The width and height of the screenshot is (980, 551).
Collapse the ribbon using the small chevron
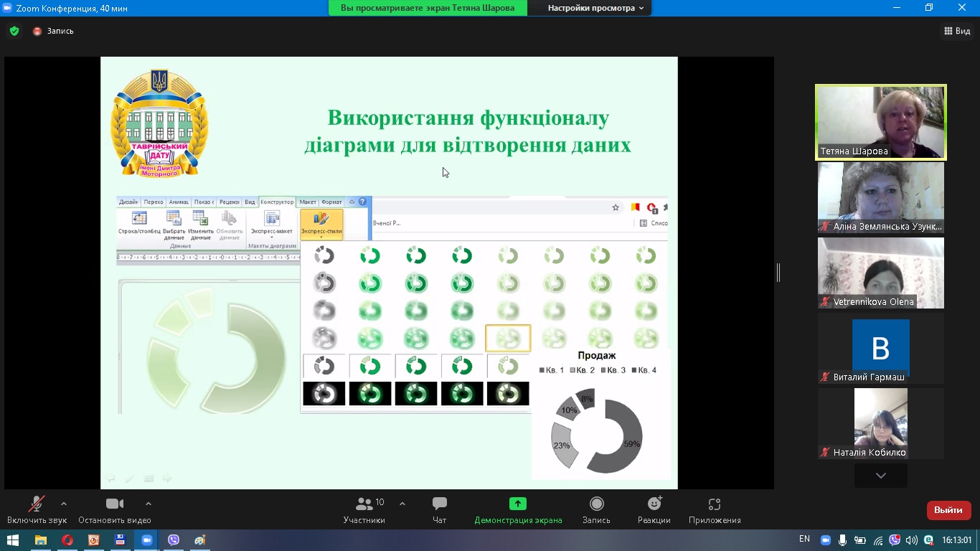tap(352, 202)
